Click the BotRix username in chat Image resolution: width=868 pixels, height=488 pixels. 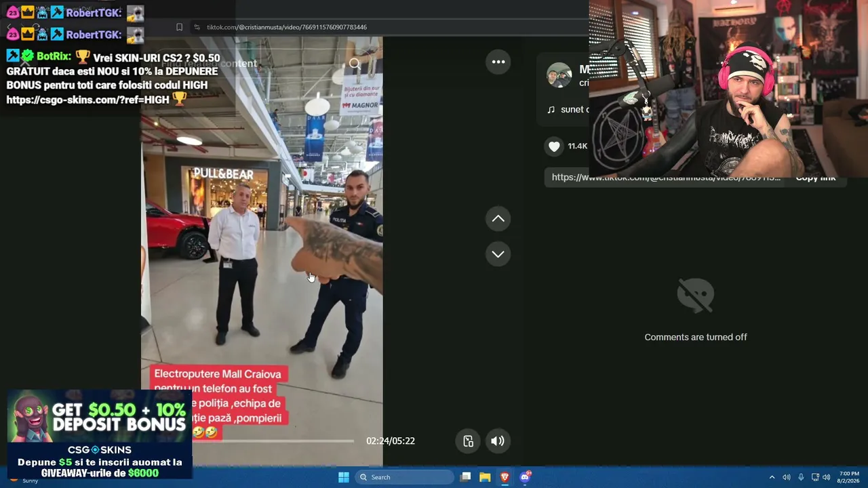pyautogui.click(x=54, y=57)
